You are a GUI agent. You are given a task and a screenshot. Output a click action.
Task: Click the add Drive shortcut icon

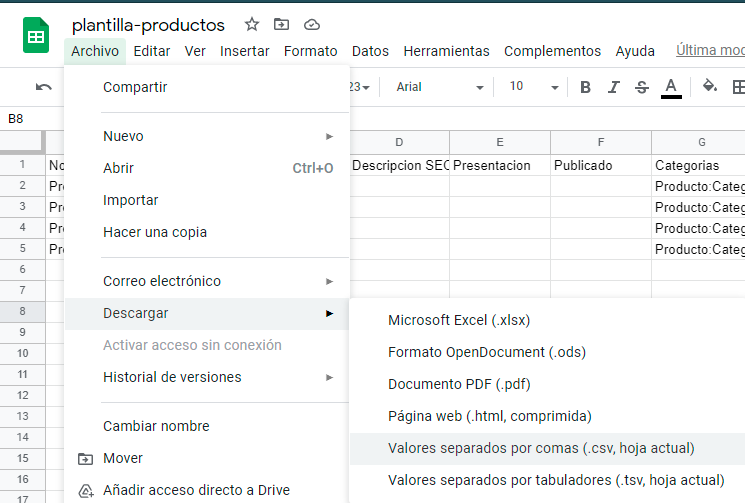coord(85,490)
